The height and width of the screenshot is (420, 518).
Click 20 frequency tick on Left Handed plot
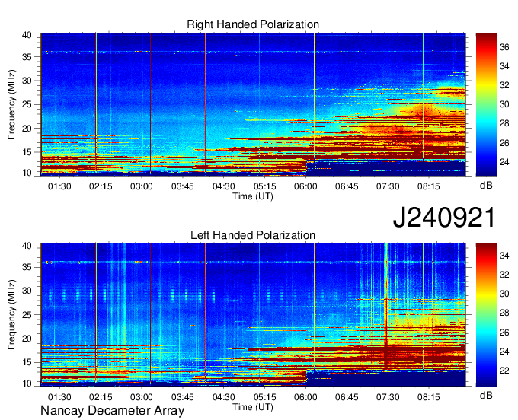[x=27, y=339]
